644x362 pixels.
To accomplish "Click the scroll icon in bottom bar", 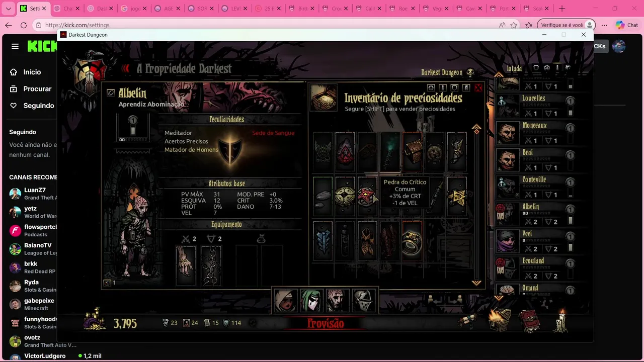I will click(x=468, y=321).
